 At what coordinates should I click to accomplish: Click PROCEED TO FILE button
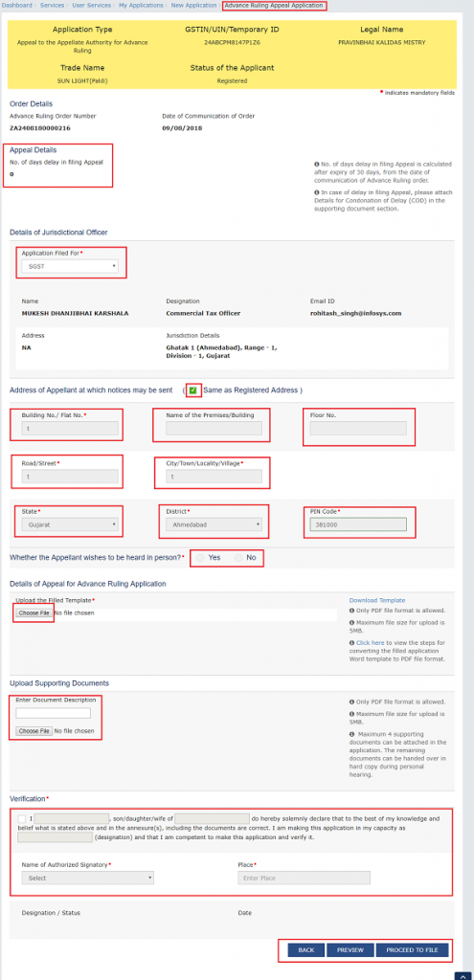click(412, 950)
